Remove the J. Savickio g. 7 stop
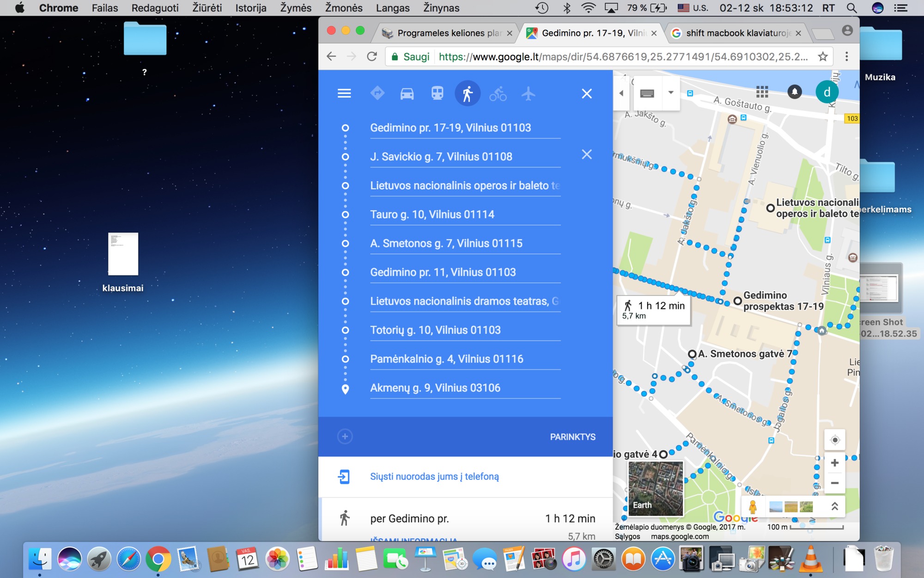Viewport: 924px width, 578px height. click(587, 154)
